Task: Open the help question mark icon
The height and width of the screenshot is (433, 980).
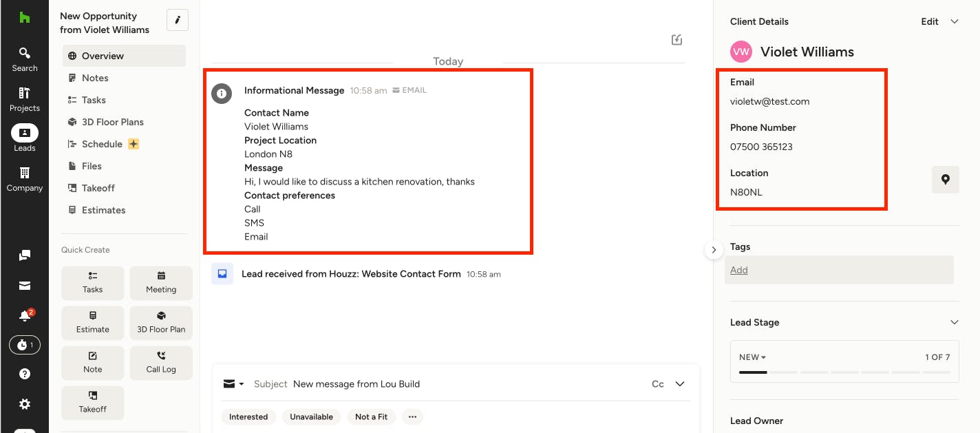Action: click(x=25, y=374)
